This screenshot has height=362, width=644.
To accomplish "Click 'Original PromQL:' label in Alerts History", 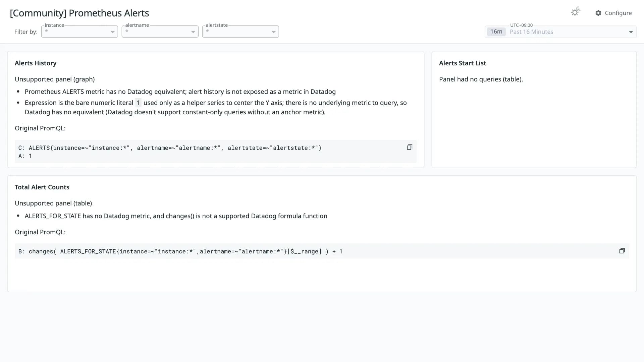I will coord(40,128).
